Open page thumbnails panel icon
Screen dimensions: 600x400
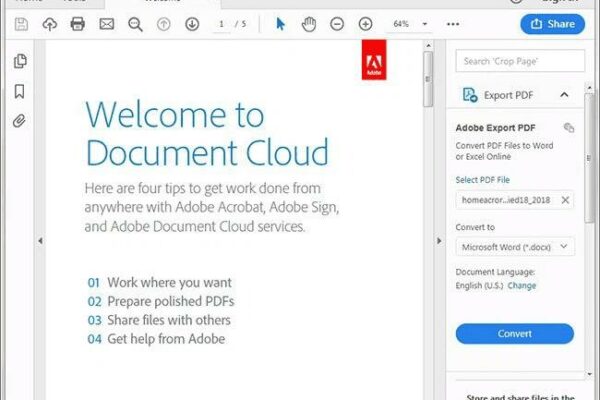coord(20,61)
